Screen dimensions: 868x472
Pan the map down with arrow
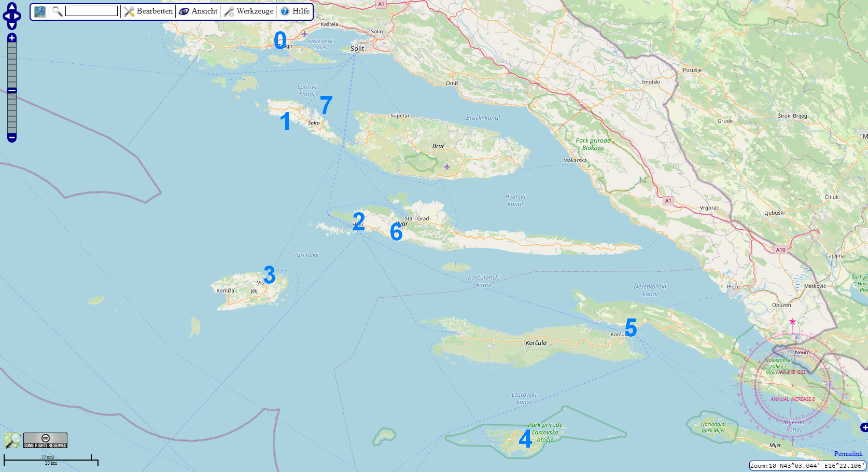tap(12, 25)
